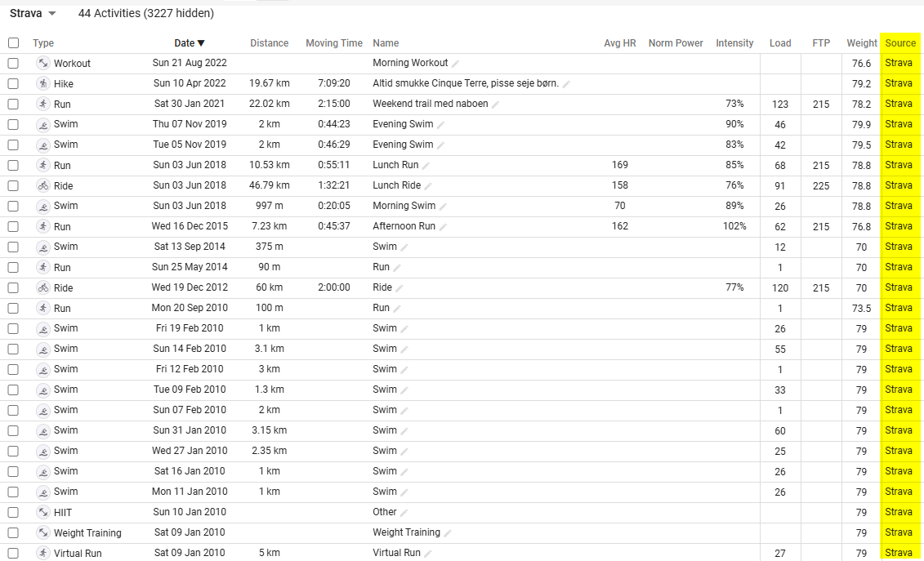Viewport: 924px width, 561px height.
Task: Open Altid smukke Cinque Terre activity
Action: pyautogui.click(x=466, y=83)
